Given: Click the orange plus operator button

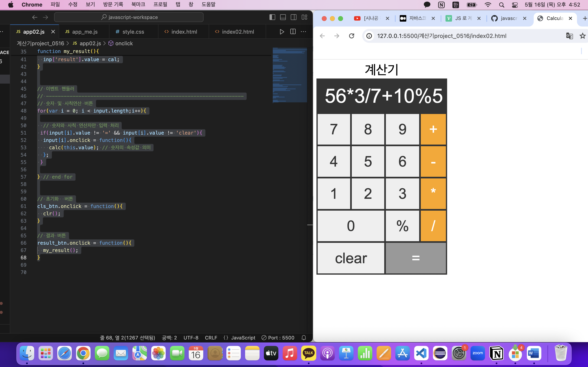Looking at the screenshot, I should [x=433, y=129].
